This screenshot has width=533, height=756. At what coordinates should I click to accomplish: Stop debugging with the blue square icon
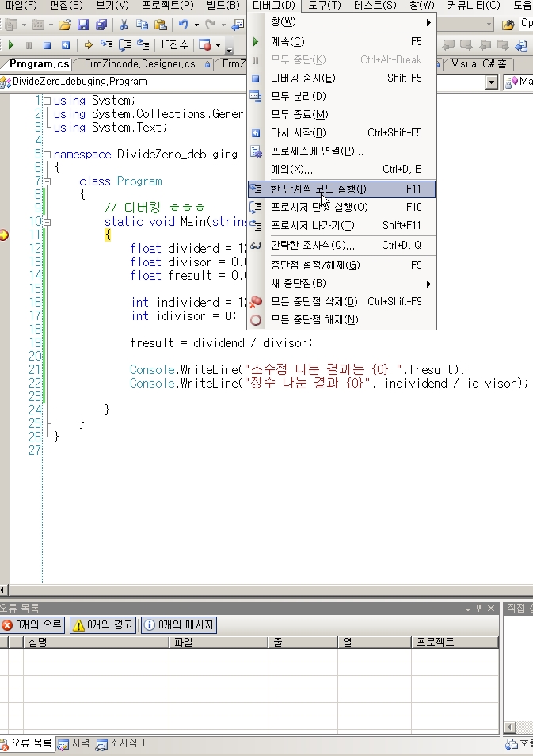tap(48, 45)
